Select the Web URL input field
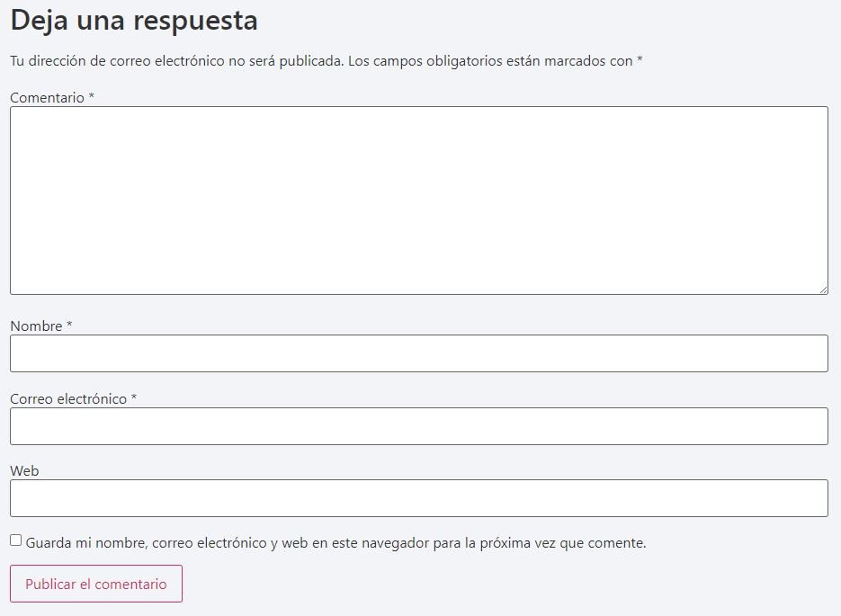841x616 pixels. (x=418, y=498)
